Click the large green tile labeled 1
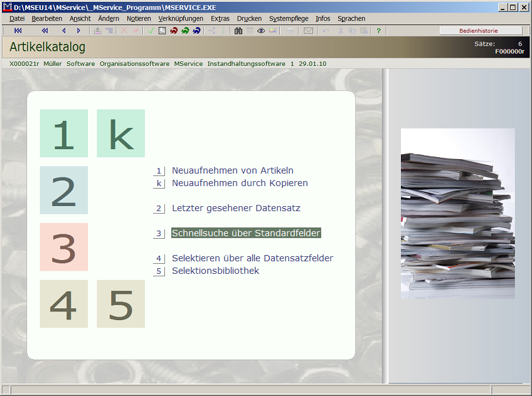Viewport: 532px width, 396px height. [63, 133]
